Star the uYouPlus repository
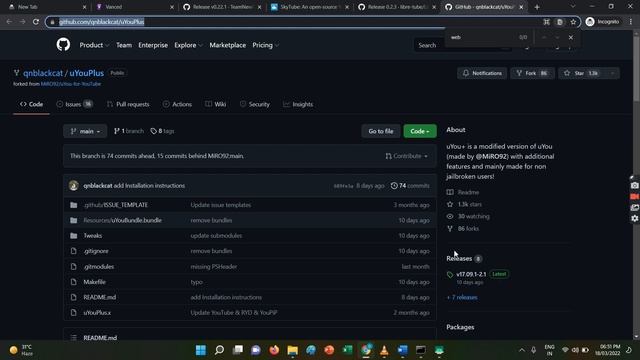The width and height of the screenshot is (640, 360). coord(583,73)
